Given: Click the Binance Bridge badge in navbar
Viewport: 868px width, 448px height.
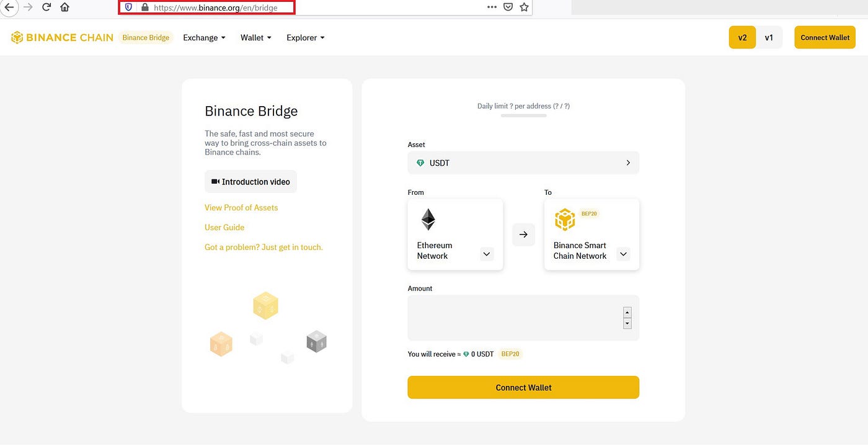Looking at the screenshot, I should [146, 38].
